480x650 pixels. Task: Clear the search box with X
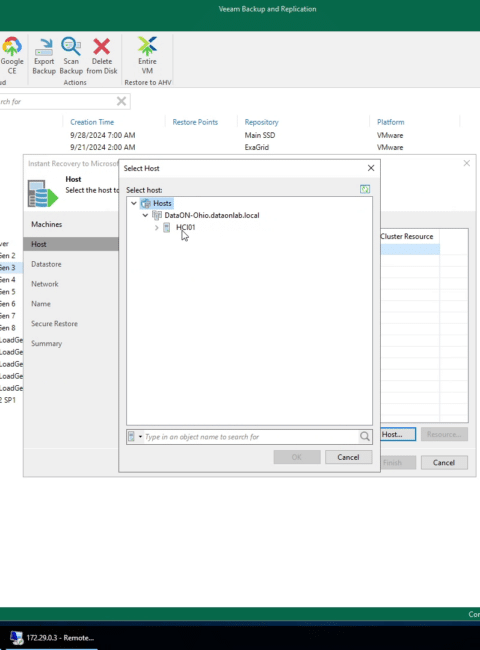(121, 101)
